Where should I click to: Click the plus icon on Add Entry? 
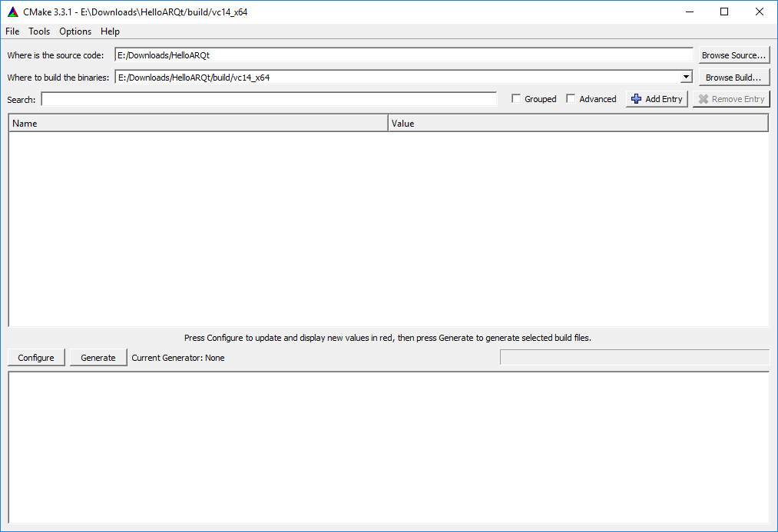(x=636, y=98)
